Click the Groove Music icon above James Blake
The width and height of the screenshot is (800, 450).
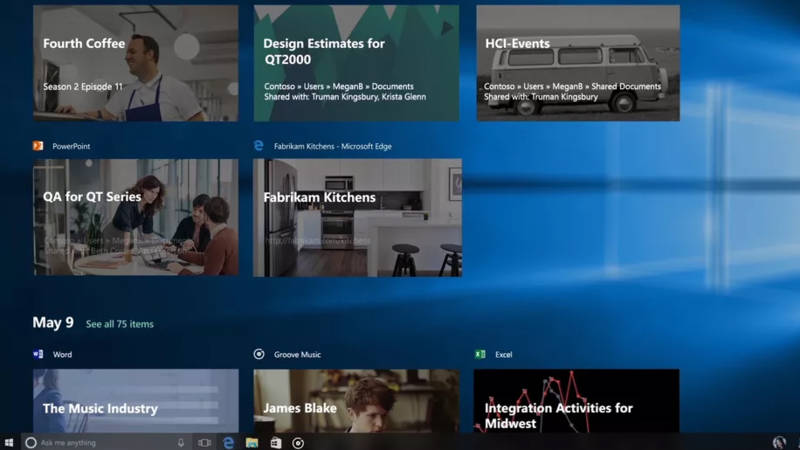(x=259, y=354)
